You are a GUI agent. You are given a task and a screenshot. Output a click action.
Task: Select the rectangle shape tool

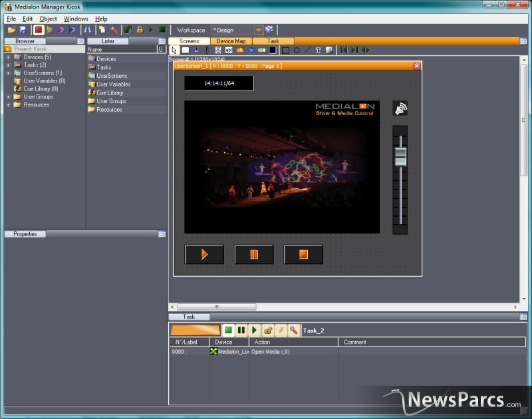286,51
